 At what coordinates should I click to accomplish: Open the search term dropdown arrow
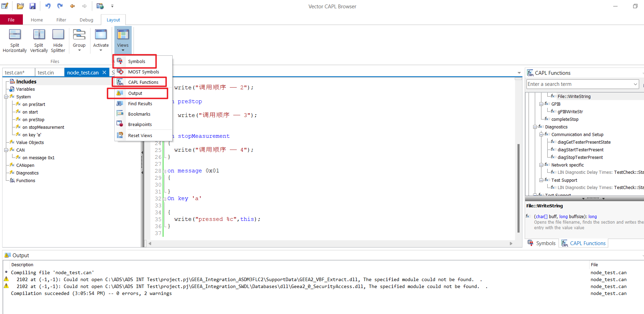coord(636,84)
